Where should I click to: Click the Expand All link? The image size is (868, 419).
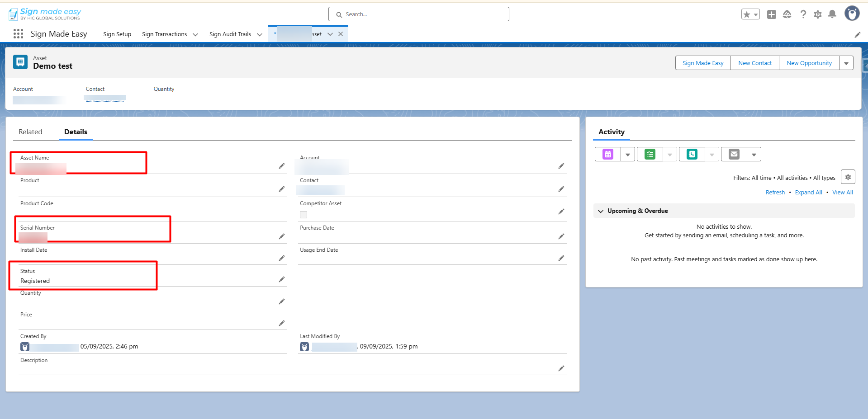[x=808, y=193]
